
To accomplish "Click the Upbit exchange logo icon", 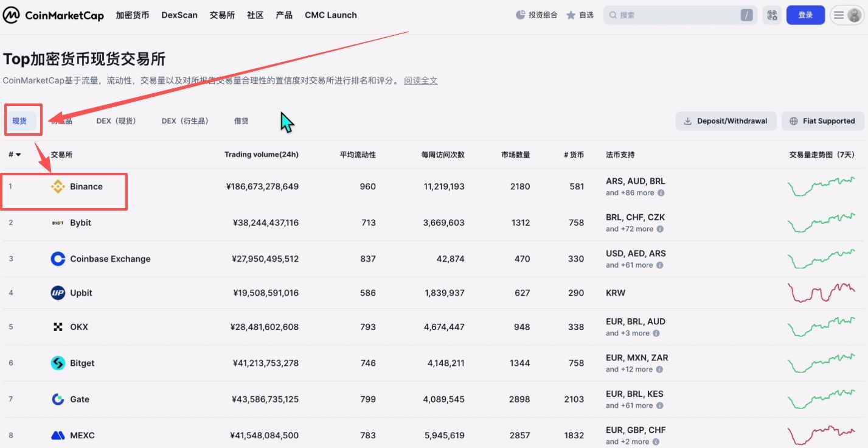I will click(x=57, y=293).
